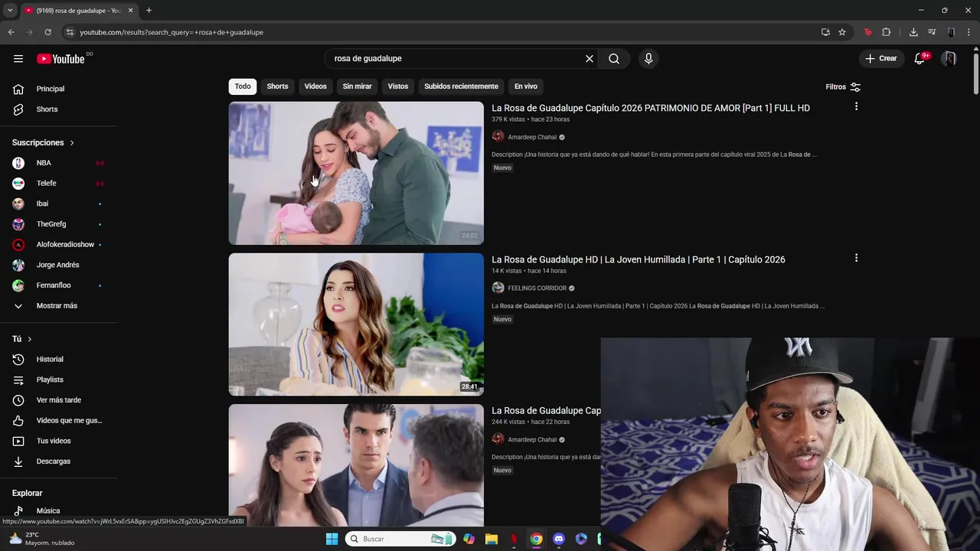Image resolution: width=980 pixels, height=551 pixels.
Task: Open Chrome media controls icon
Action: point(932,32)
